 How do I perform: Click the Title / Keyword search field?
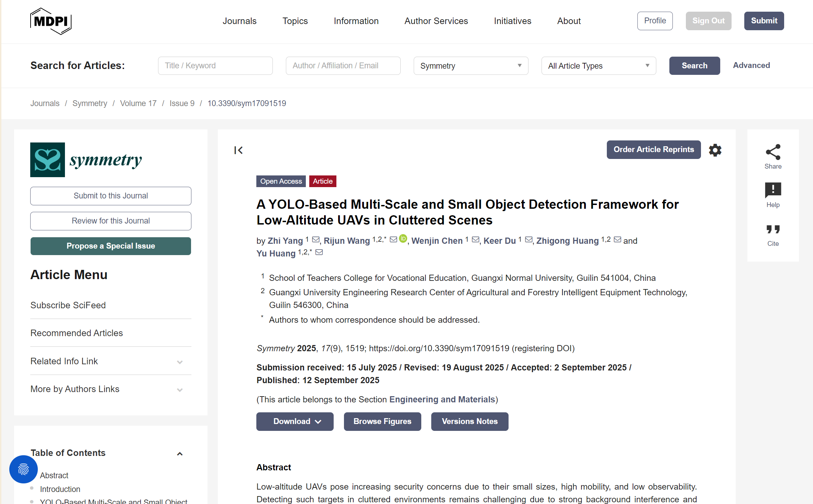215,66
